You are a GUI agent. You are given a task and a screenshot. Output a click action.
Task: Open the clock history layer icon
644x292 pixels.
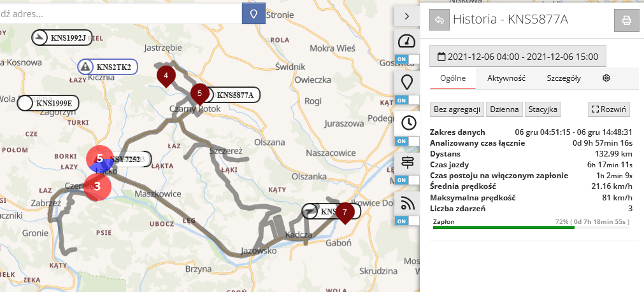tap(406, 123)
